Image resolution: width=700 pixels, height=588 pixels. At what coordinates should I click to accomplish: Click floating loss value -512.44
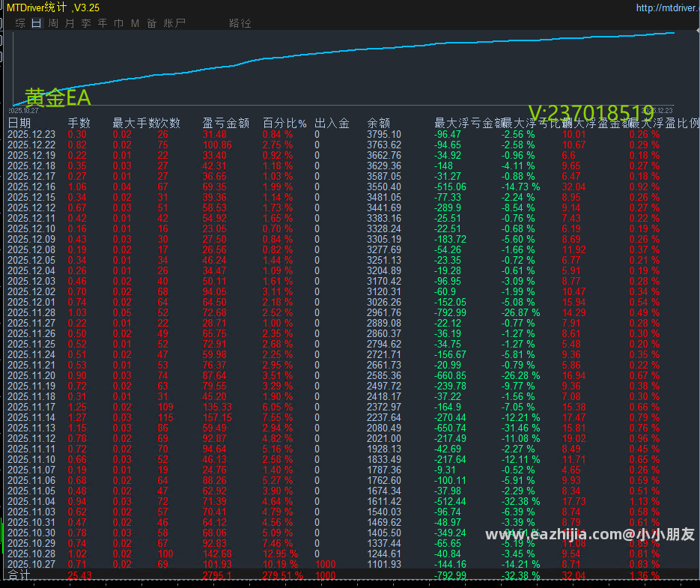pos(450,501)
